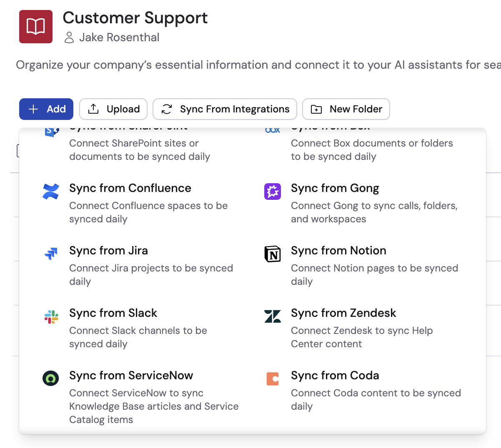Click the red book icon beside Customer Support
This screenshot has width=501, height=448.
tap(35, 26)
